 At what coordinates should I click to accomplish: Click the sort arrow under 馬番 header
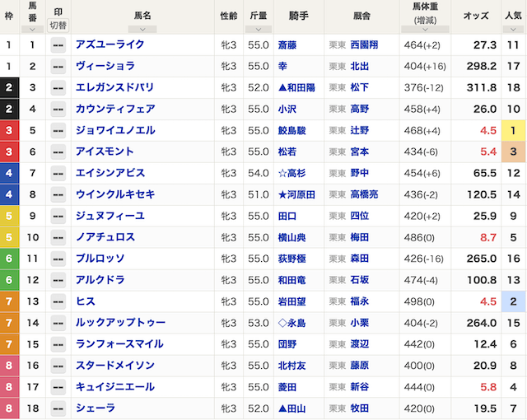tap(32, 28)
